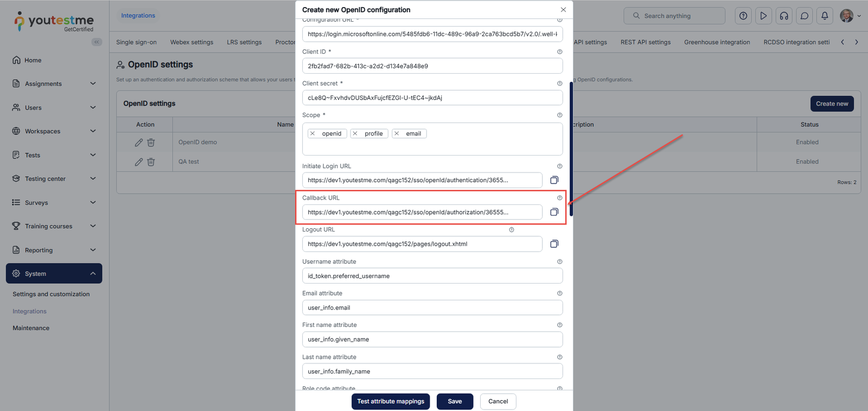Viewport: 868px width, 411px height.
Task: Click the Email attribute input
Action: [432, 307]
